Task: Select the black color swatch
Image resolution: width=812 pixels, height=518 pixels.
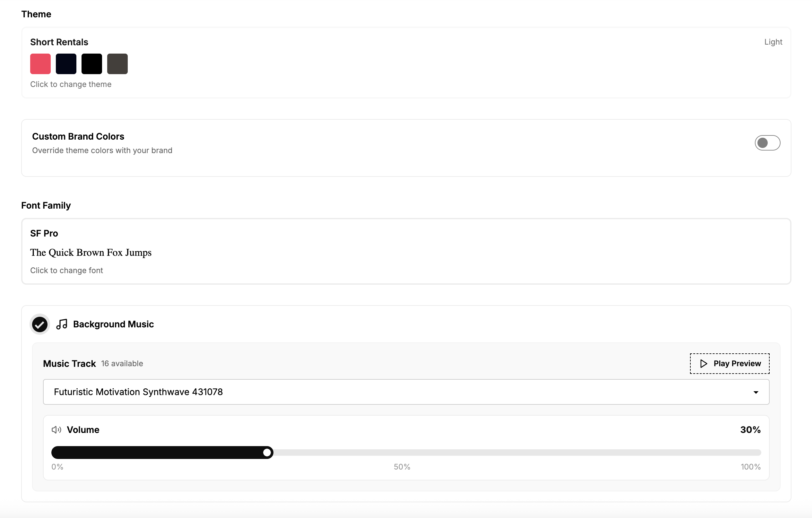Action: 91,64
